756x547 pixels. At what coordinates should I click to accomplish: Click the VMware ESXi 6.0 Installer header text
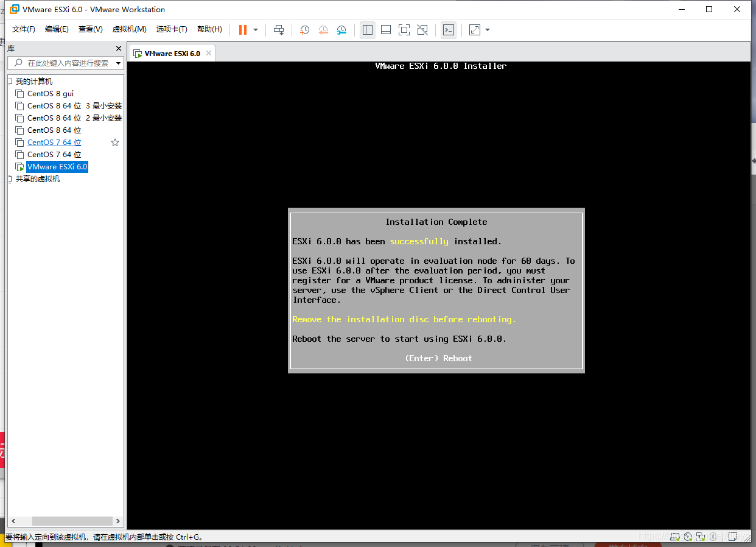tap(441, 66)
